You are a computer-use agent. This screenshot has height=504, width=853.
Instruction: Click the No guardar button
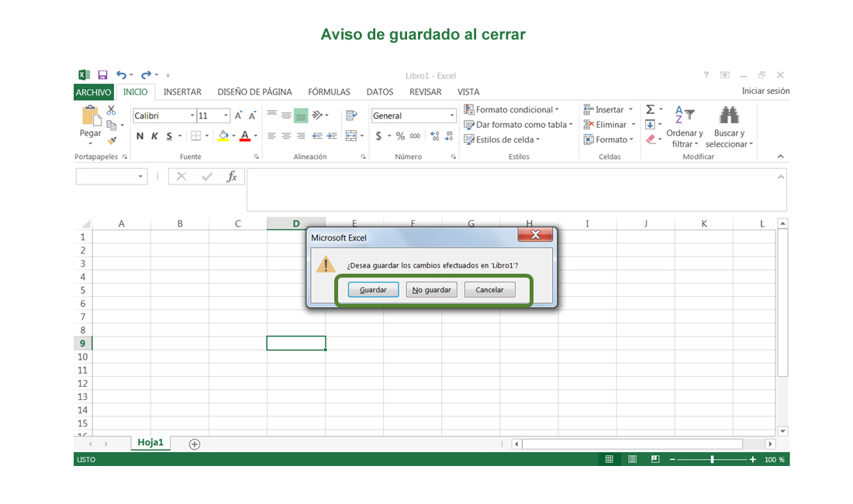(431, 290)
